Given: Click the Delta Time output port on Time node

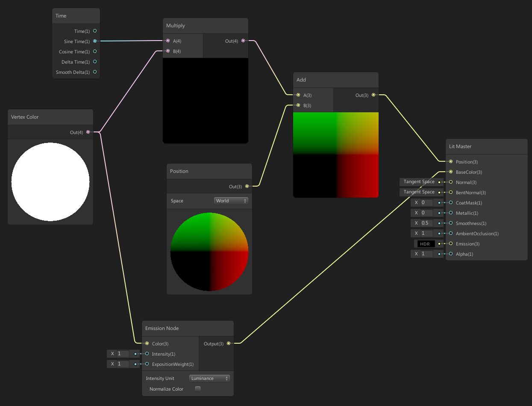Looking at the screenshot, I should (x=94, y=61).
